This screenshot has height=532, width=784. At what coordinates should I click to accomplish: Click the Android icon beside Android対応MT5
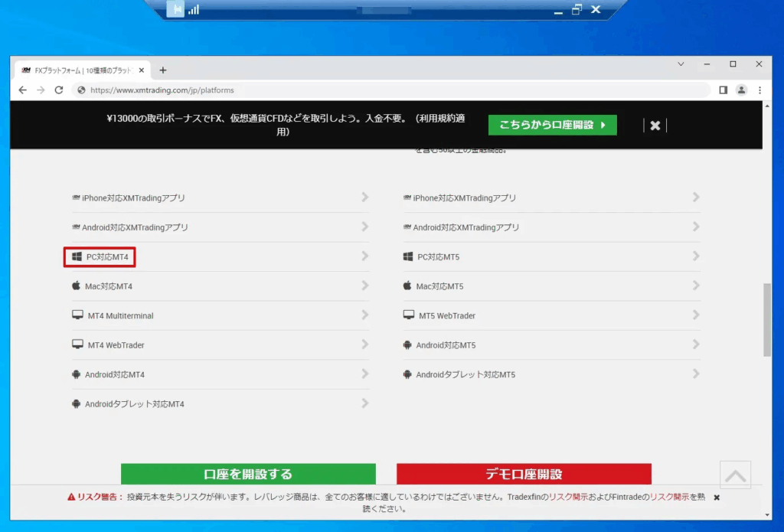407,345
